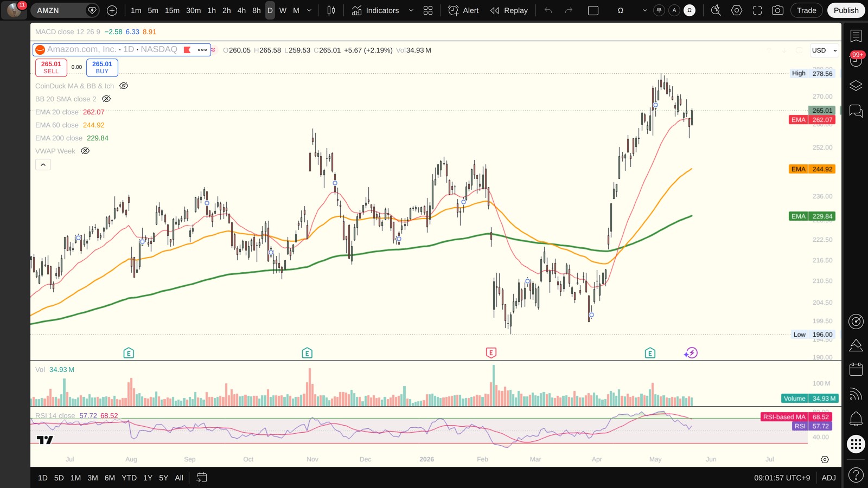Toggle the rectangle layout selector
Image resolution: width=868 pixels, height=488 pixels.
tap(593, 10)
